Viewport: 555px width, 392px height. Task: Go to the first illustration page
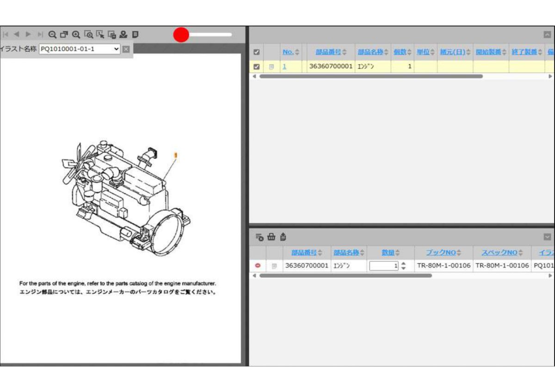(x=6, y=34)
